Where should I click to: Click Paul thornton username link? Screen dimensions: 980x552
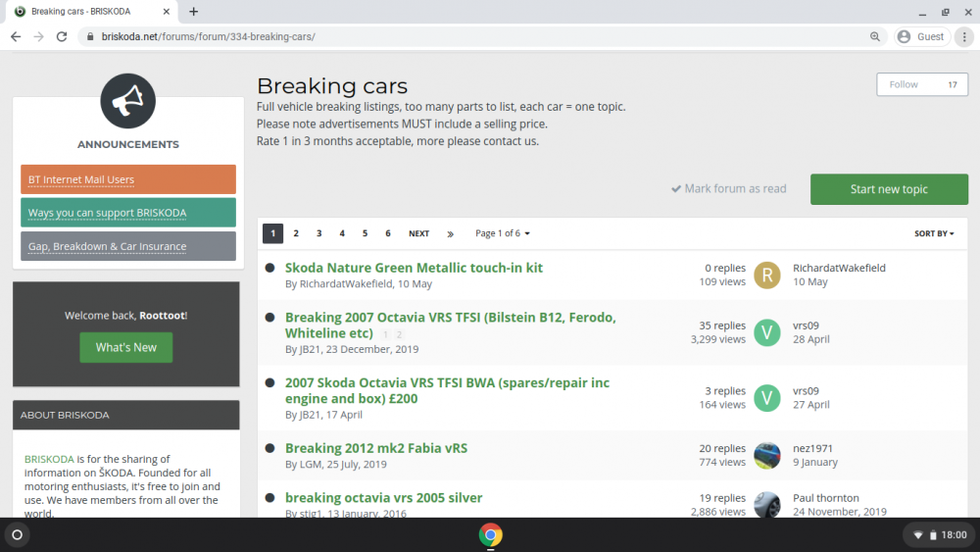pyautogui.click(x=825, y=498)
